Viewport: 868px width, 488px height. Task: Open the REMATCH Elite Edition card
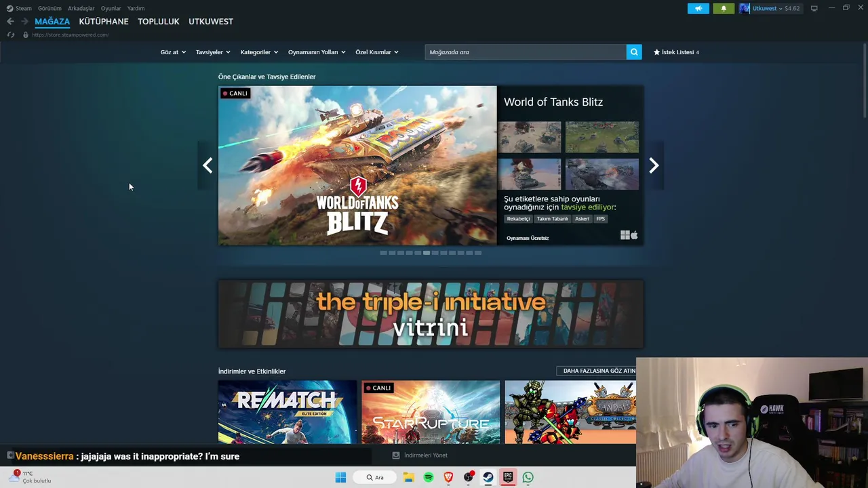(288, 412)
